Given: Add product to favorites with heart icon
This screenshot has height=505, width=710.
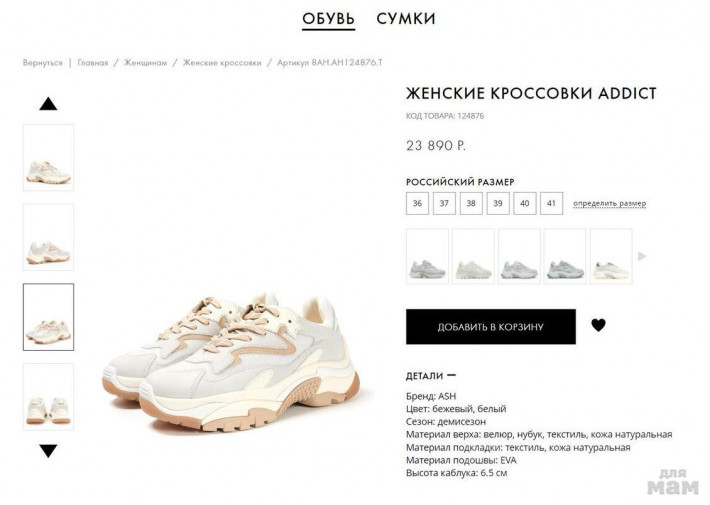Looking at the screenshot, I should click(x=598, y=325).
